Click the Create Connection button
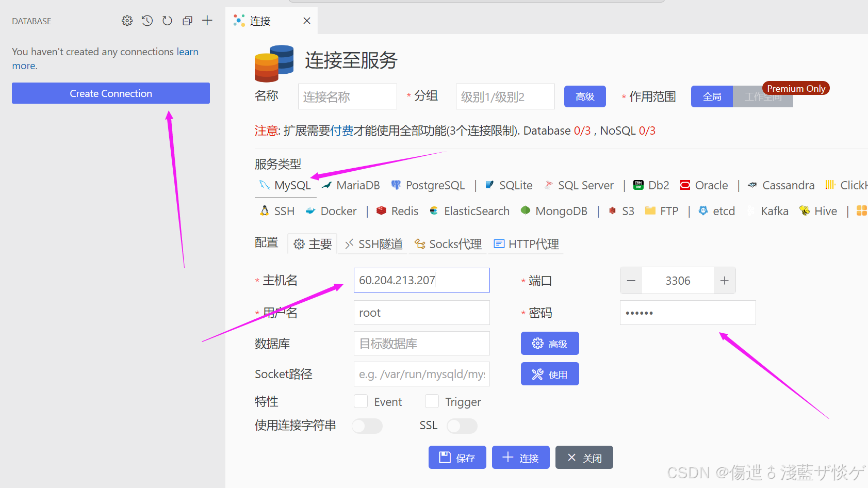The width and height of the screenshot is (868, 488). [111, 93]
